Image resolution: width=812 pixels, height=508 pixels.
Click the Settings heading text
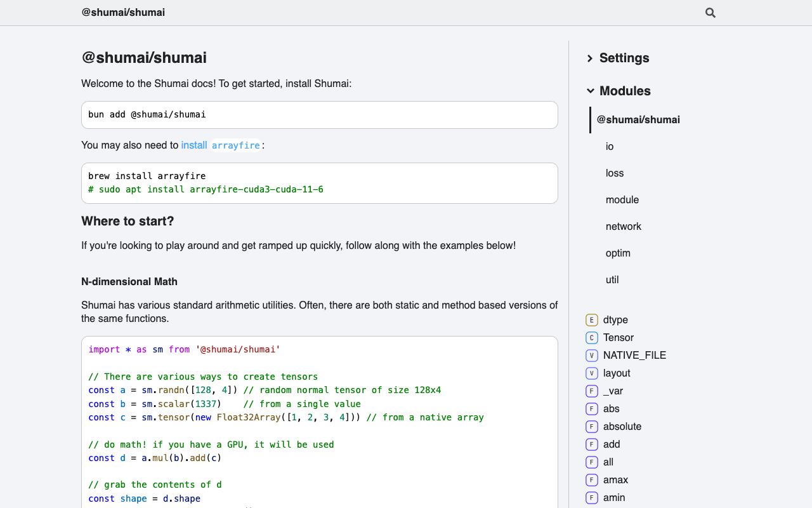tap(624, 58)
